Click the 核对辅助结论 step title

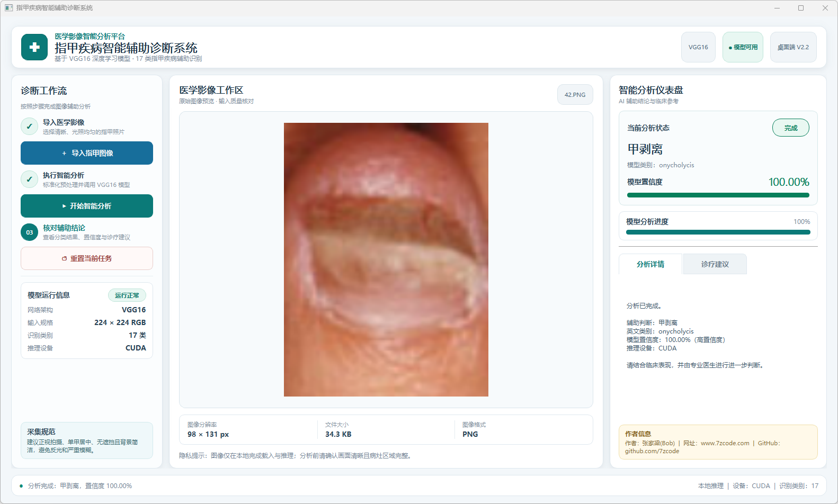[64, 228]
